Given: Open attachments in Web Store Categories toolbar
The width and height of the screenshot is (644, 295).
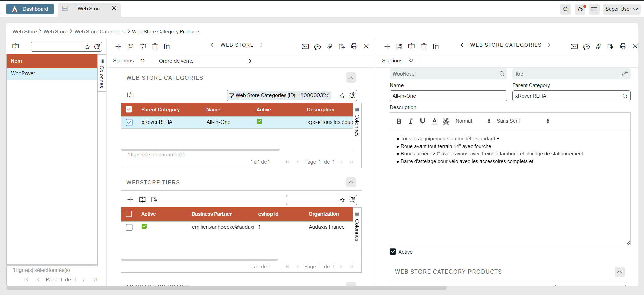Looking at the screenshot, I should pyautogui.click(x=598, y=47).
